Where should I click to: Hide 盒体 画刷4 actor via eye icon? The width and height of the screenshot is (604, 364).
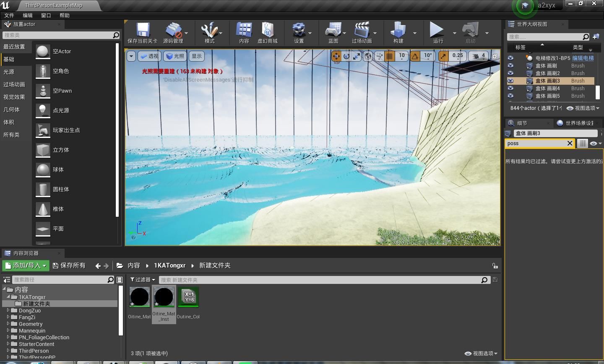pyautogui.click(x=510, y=88)
